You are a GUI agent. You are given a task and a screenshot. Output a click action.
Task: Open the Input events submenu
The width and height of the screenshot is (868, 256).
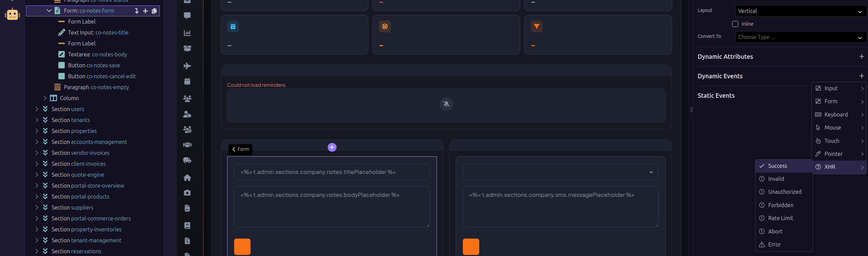tap(839, 88)
